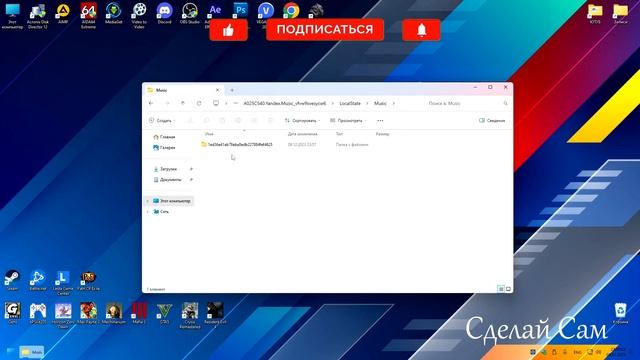Click the Yandex.Music package path segment
Viewport: 640px width, 360px height.
tap(284, 103)
